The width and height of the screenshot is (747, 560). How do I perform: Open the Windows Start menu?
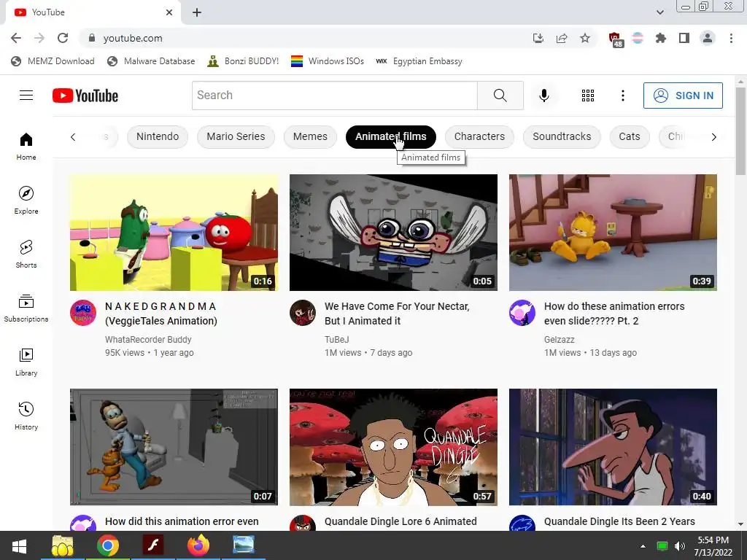[19, 545]
